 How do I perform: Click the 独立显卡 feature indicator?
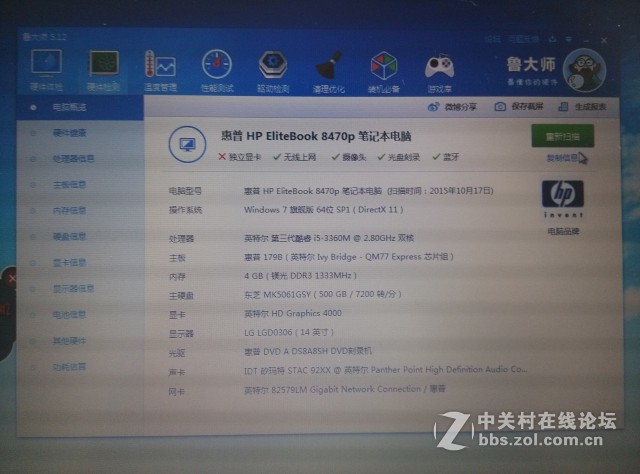[240, 157]
